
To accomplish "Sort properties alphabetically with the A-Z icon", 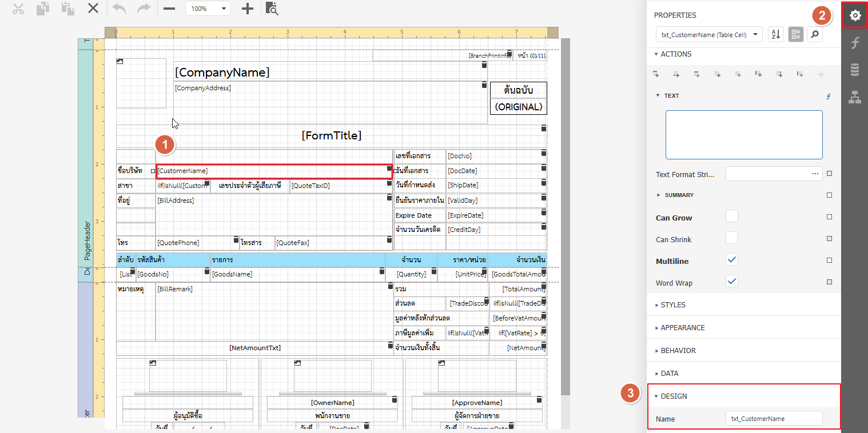I will click(x=775, y=34).
